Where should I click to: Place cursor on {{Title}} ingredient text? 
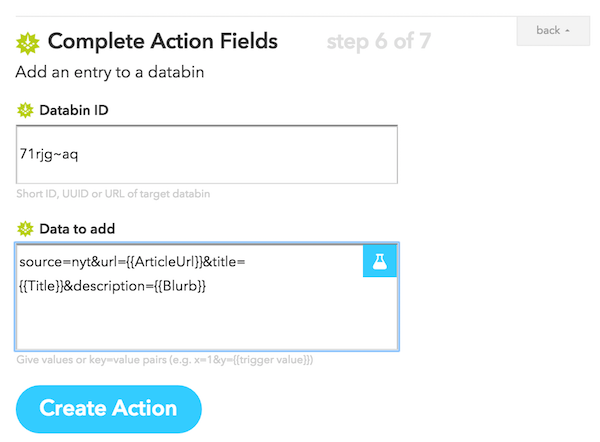(41, 286)
